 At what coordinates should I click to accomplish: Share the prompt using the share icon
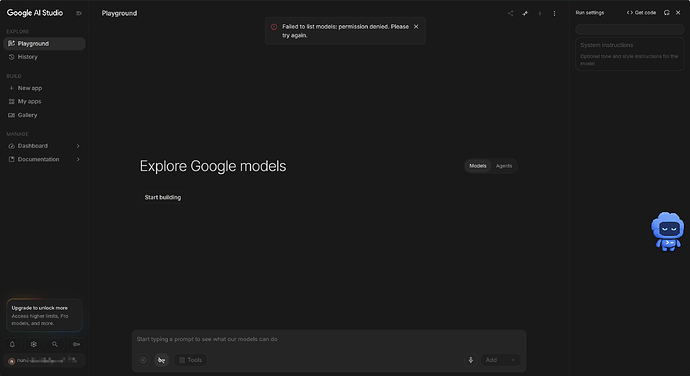point(510,13)
